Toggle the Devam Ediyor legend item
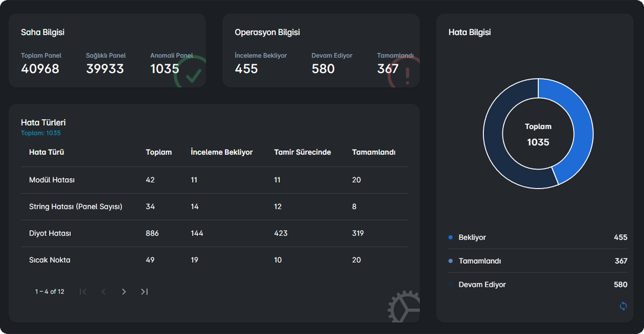 click(482, 285)
